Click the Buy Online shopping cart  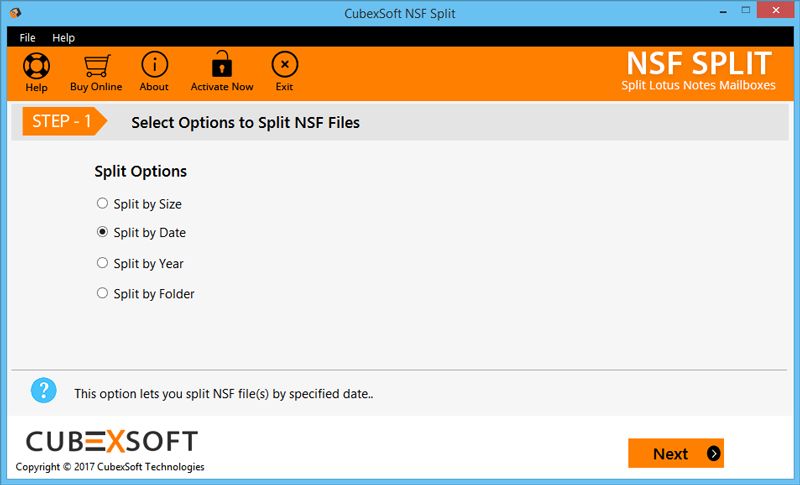(x=96, y=65)
